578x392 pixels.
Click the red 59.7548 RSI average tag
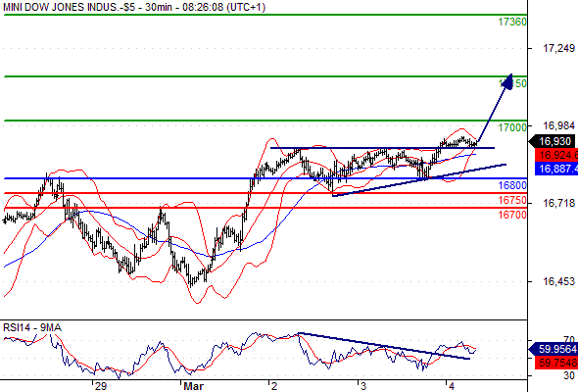click(556, 363)
